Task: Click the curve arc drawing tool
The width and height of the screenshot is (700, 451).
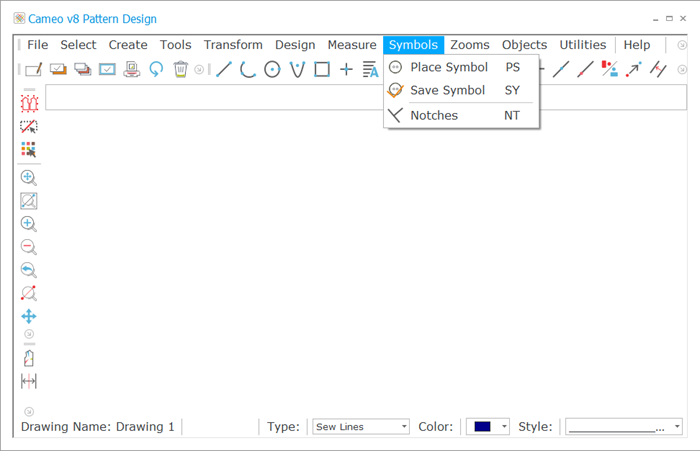Action: click(x=248, y=69)
